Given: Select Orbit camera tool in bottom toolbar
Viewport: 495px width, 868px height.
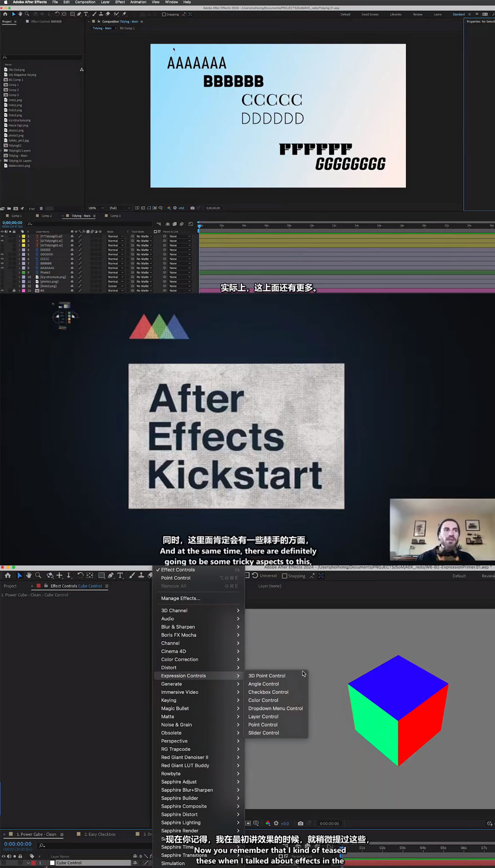Looking at the screenshot, I should pos(50,575).
